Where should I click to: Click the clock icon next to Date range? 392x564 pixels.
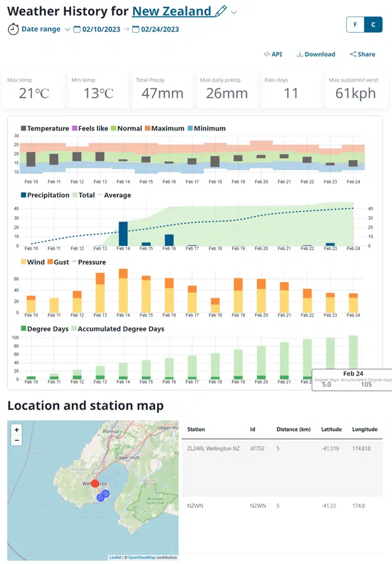(13, 29)
